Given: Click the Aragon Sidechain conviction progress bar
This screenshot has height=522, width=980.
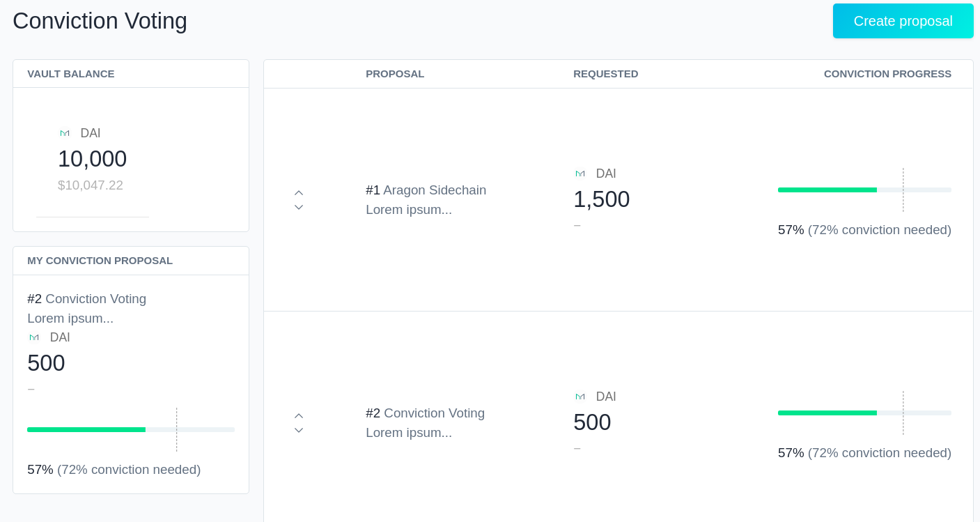Looking at the screenshot, I should (x=864, y=190).
